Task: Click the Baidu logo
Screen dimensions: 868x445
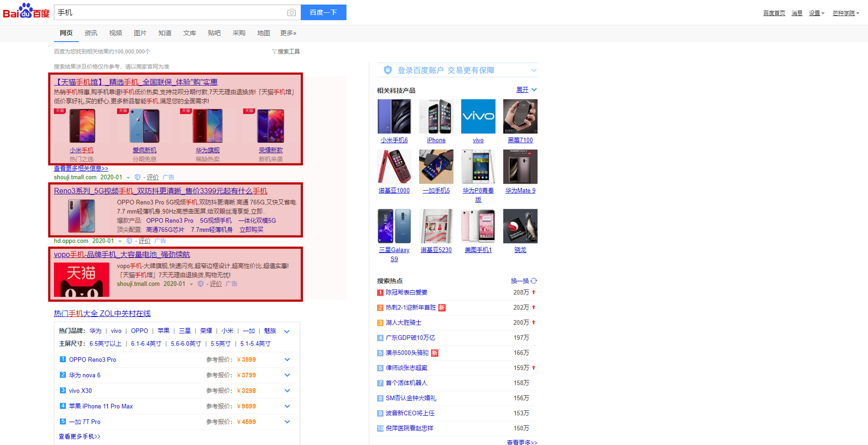Action: click(x=26, y=11)
